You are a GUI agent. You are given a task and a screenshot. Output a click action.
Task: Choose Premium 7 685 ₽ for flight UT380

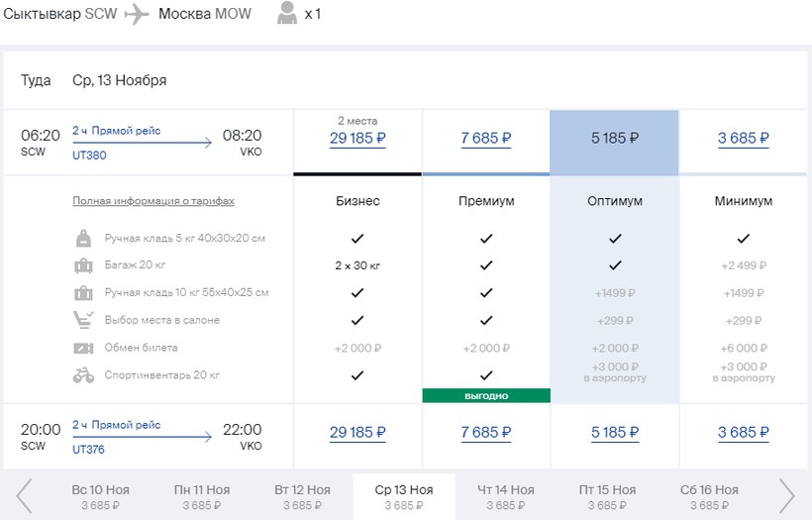pyautogui.click(x=486, y=139)
